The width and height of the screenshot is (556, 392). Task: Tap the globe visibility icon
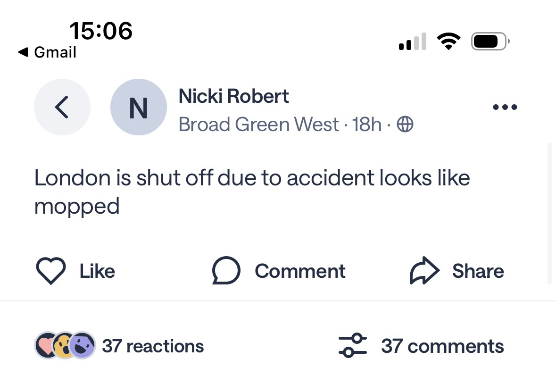(x=405, y=125)
